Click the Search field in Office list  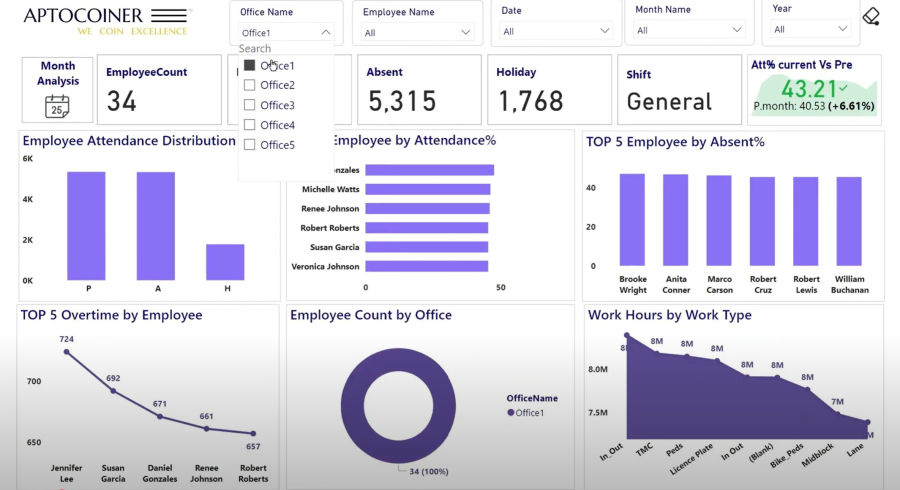point(285,49)
